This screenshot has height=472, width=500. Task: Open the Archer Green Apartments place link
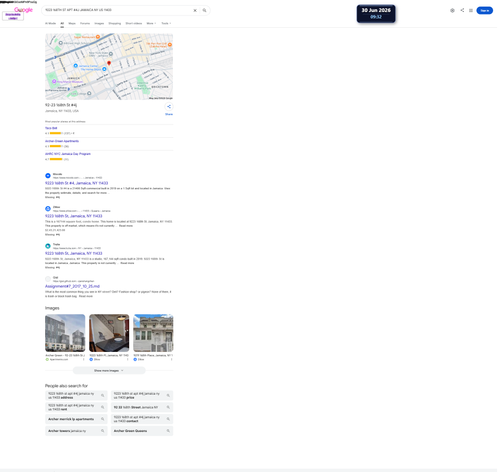(62, 142)
